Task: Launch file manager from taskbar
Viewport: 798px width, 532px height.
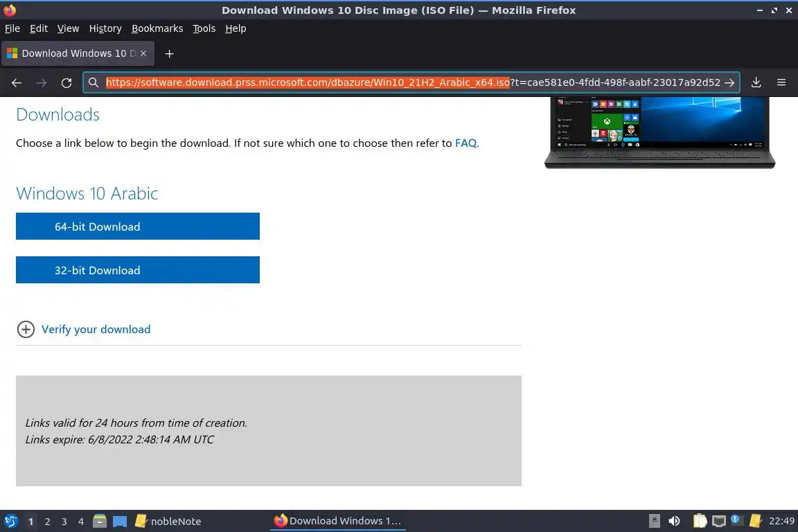Action: pyautogui.click(x=100, y=521)
